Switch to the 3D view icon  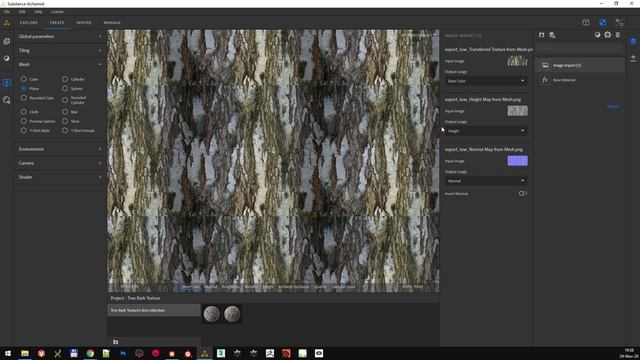click(x=586, y=22)
